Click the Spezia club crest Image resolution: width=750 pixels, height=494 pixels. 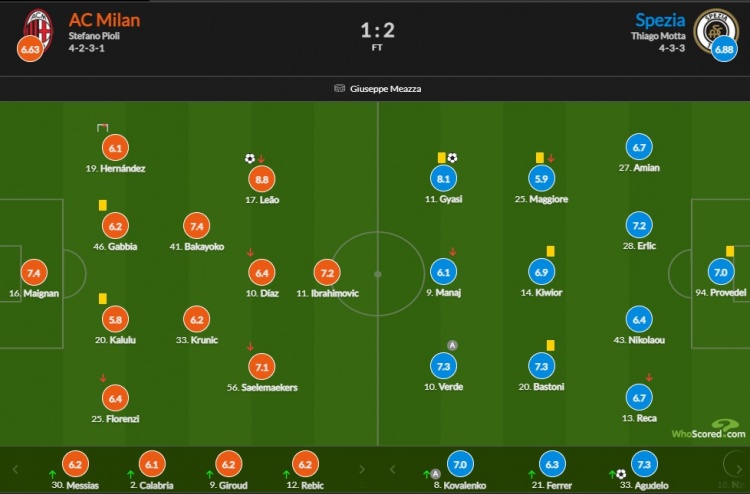tap(716, 30)
